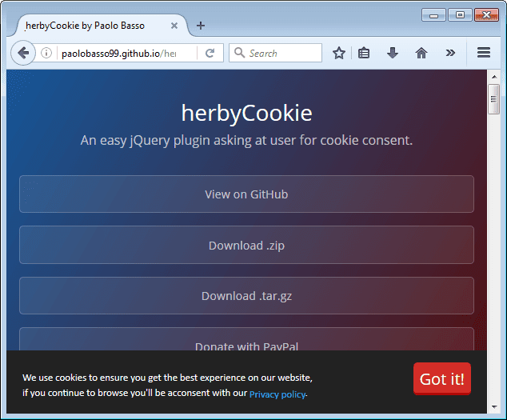Click the magnifier icon in Search box

pos(239,53)
